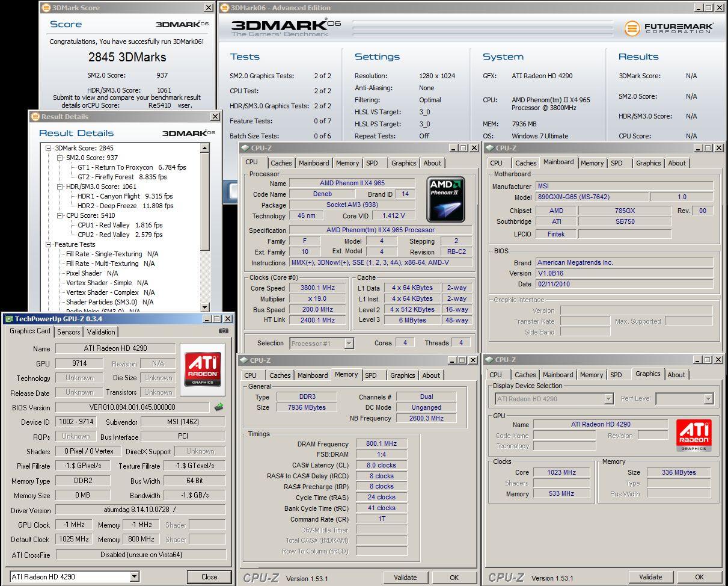Select GT1 - Return To Proxycon result

(x=132, y=167)
